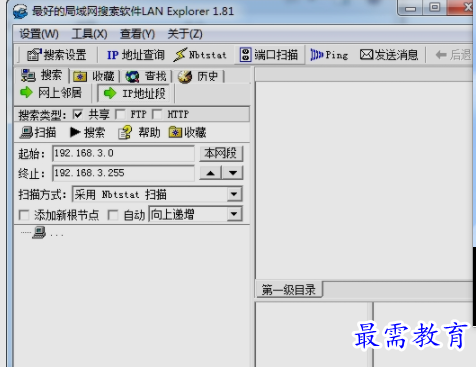The image size is (476, 367).
Task: Check the 添加新根节点 checkbox
Action: coord(24,215)
